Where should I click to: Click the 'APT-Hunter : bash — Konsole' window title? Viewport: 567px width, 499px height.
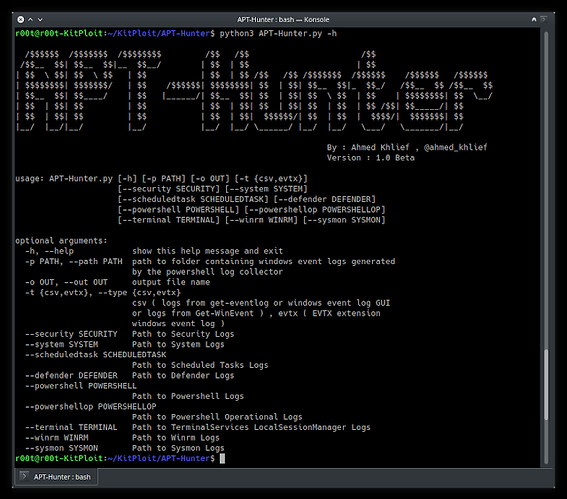(x=283, y=20)
